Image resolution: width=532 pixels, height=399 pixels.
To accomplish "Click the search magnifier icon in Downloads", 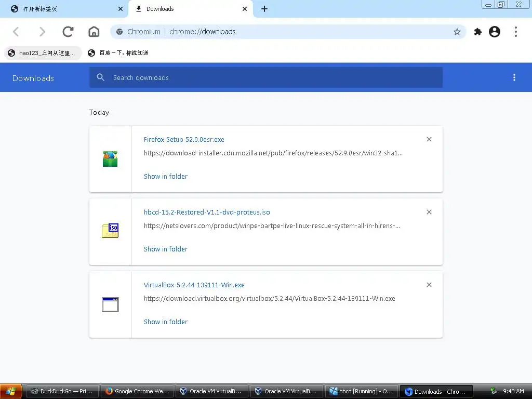I will (x=100, y=77).
